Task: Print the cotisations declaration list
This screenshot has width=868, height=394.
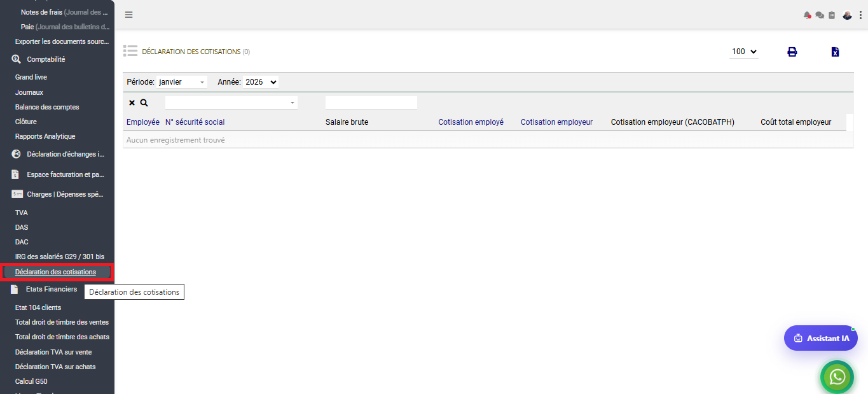Action: point(792,52)
